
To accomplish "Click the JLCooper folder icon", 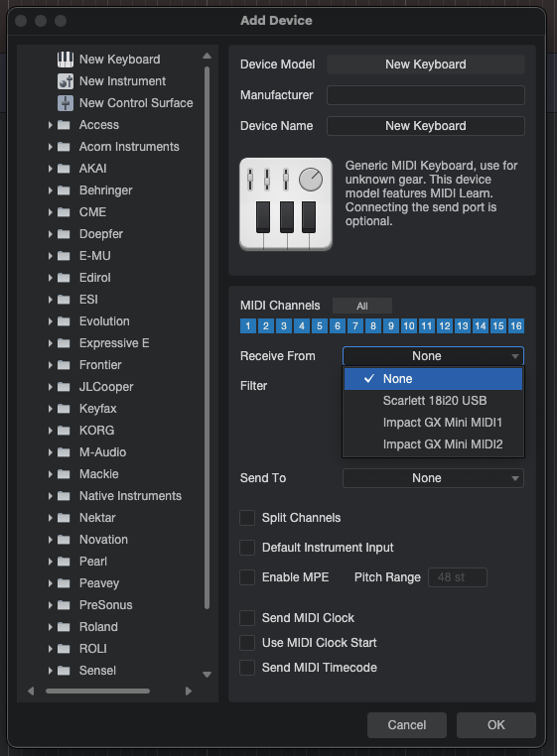I will pos(64,387).
